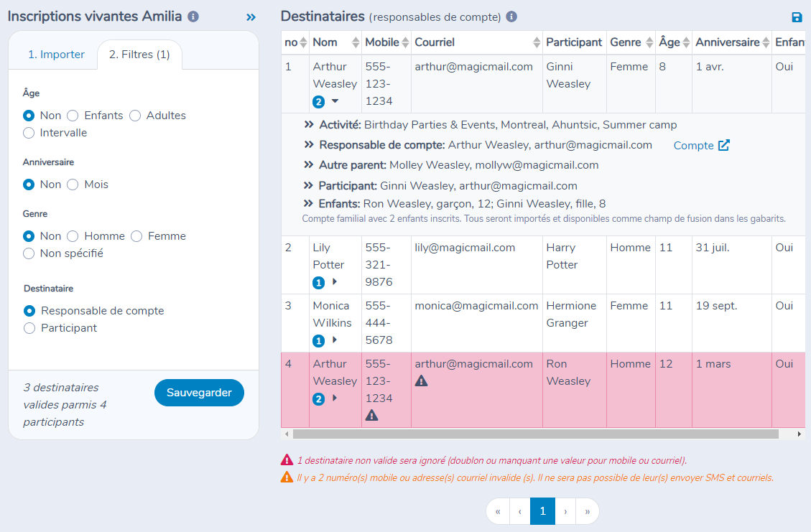Go to page 1
Image resolution: width=811 pixels, height=532 pixels.
click(x=542, y=511)
